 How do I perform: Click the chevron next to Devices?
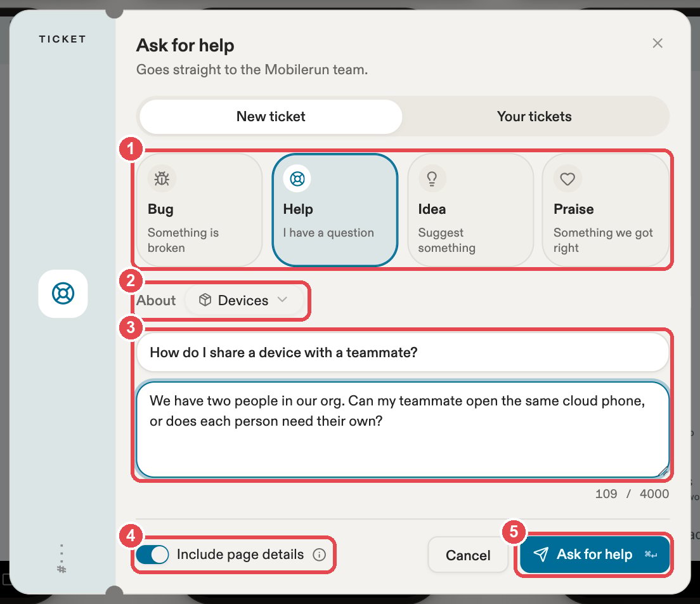(282, 299)
